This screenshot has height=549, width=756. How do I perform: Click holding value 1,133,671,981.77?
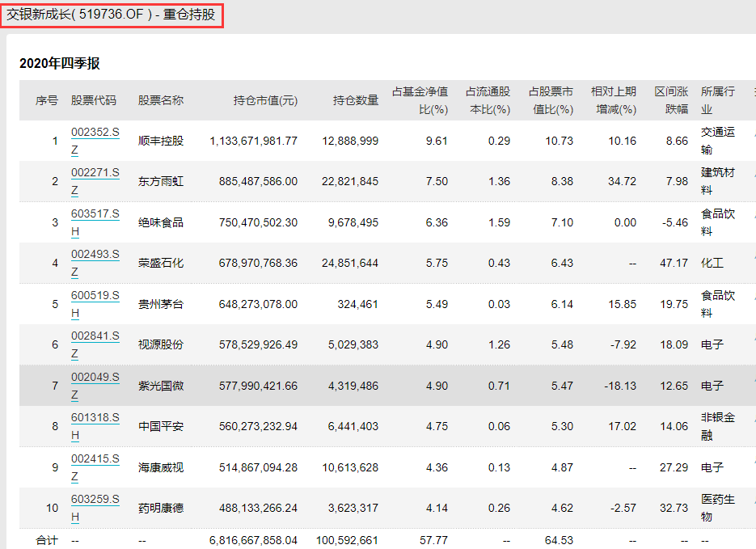click(x=254, y=141)
